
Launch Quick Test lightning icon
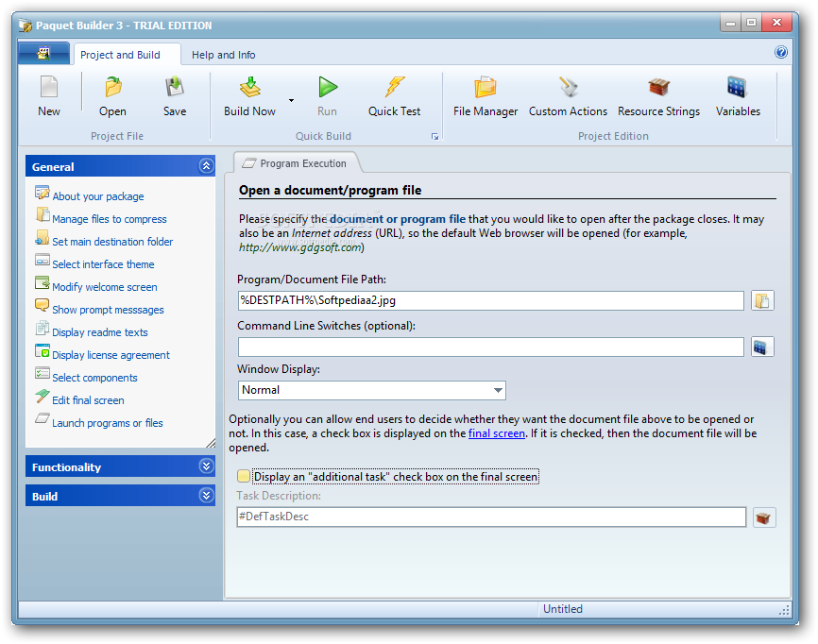pos(395,96)
